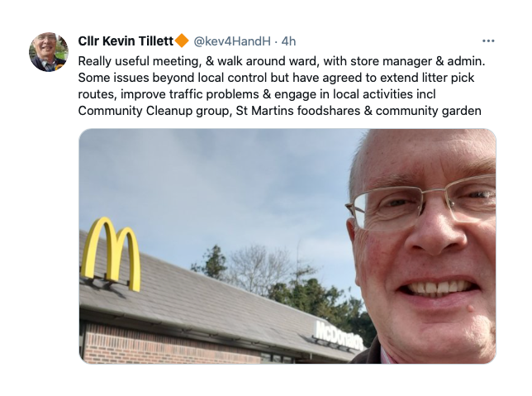532x396 pixels.
Task: Click the words 'Community Cleanup group' in tweet
Action: tap(154, 111)
